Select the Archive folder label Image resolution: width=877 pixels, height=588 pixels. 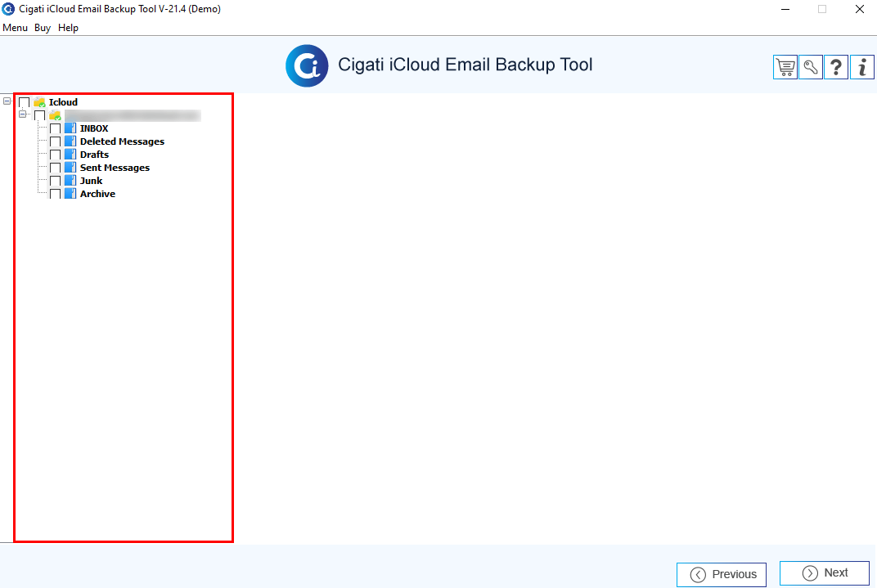pyautogui.click(x=98, y=194)
